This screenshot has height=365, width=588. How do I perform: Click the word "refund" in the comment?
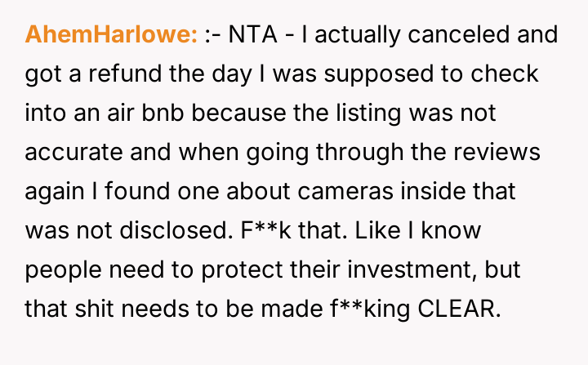pyautogui.click(x=123, y=73)
